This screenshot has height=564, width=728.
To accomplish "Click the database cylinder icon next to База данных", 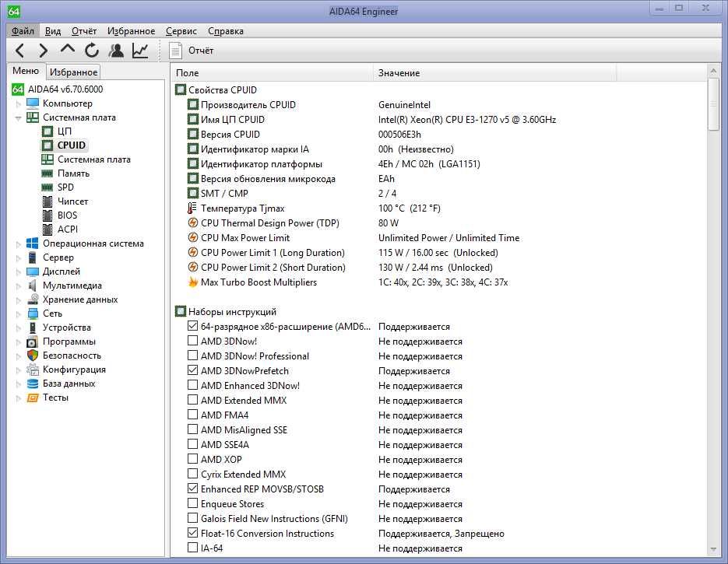I will pos(33,384).
